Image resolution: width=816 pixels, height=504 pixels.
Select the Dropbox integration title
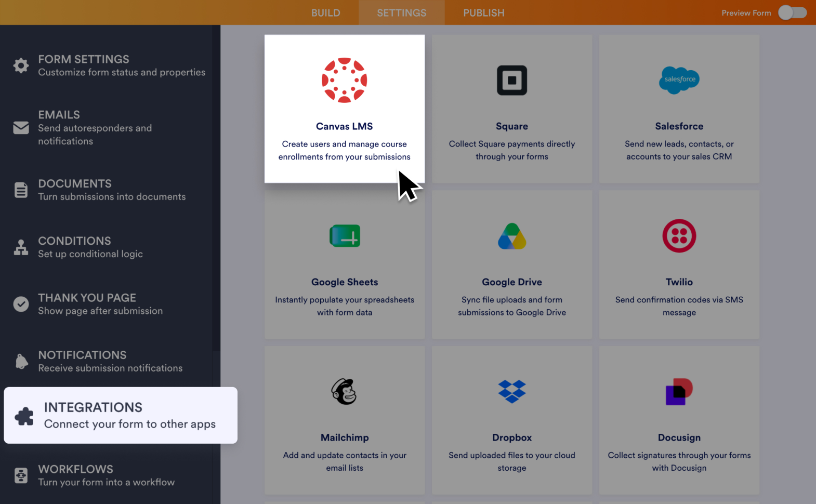coord(512,437)
